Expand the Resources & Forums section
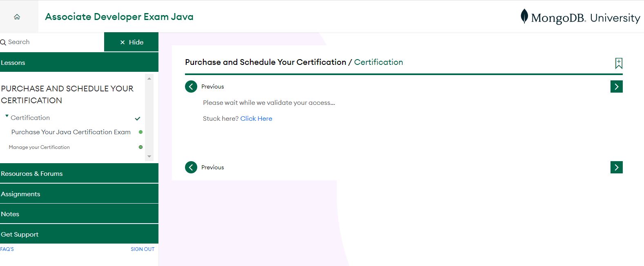 (x=79, y=173)
